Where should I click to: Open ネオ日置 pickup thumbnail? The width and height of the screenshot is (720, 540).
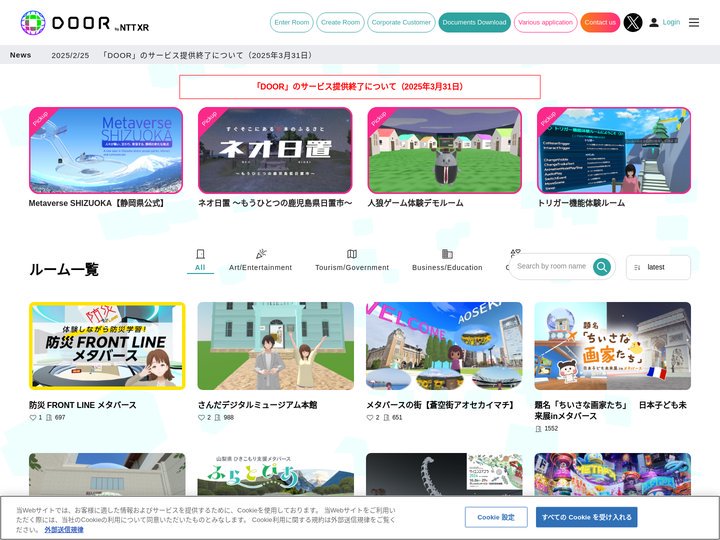tap(275, 151)
